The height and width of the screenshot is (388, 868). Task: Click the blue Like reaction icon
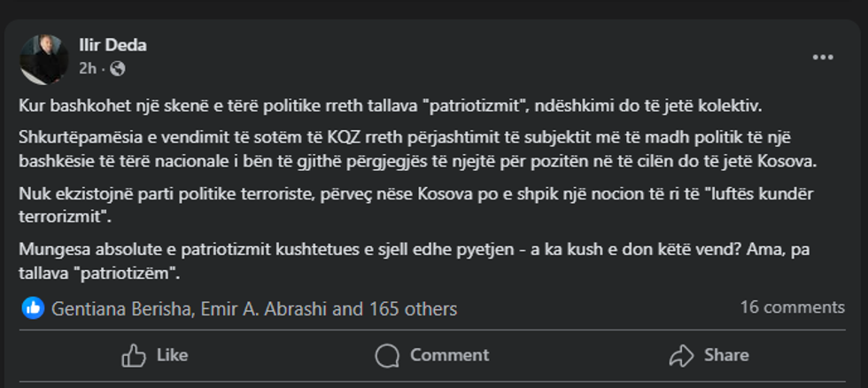point(33,308)
